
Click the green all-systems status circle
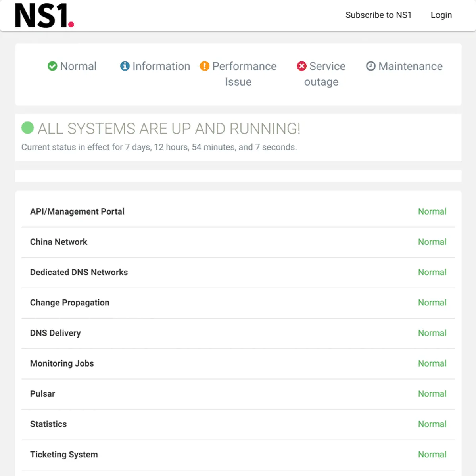[27, 128]
